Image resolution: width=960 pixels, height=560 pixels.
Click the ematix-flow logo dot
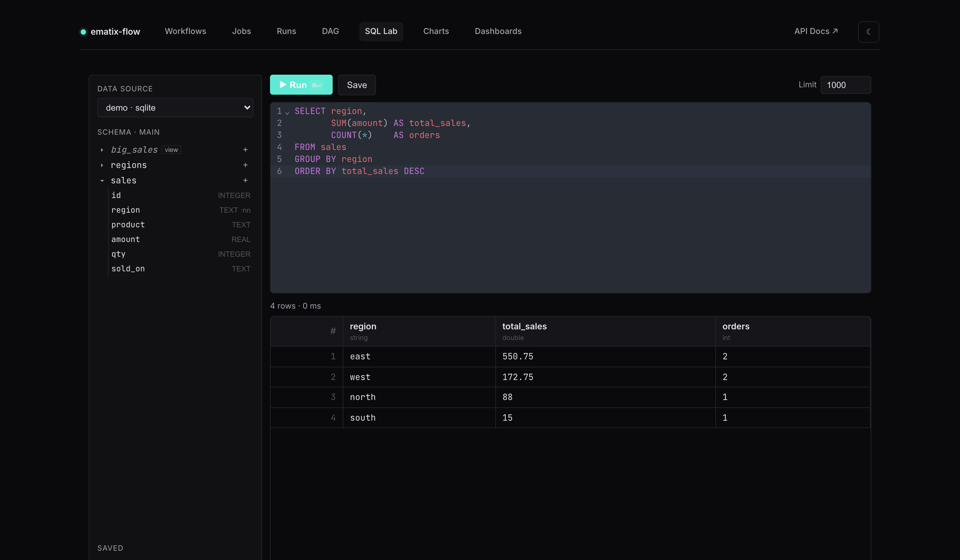(83, 32)
